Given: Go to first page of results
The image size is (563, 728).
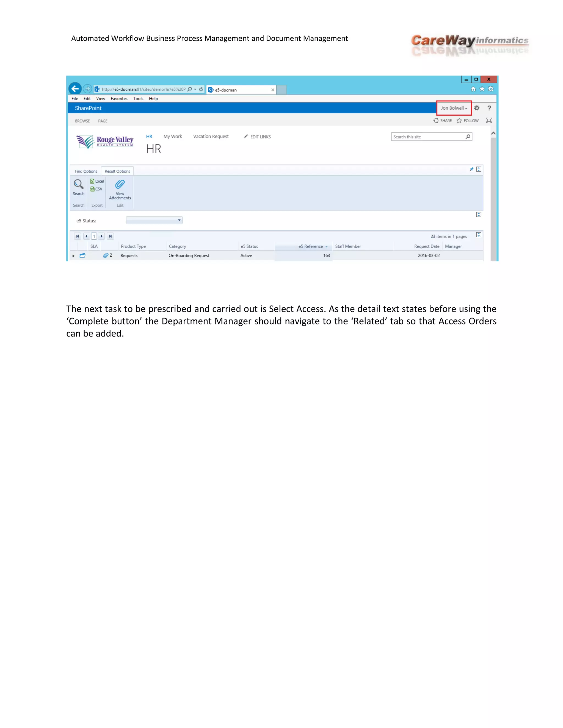Looking at the screenshot, I should coord(77,236).
